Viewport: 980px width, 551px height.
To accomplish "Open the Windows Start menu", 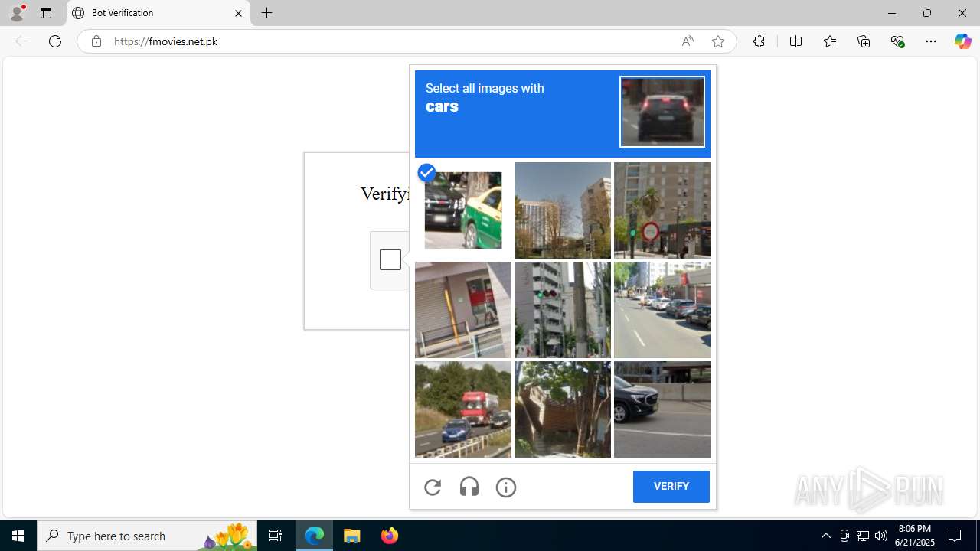I will (18, 536).
